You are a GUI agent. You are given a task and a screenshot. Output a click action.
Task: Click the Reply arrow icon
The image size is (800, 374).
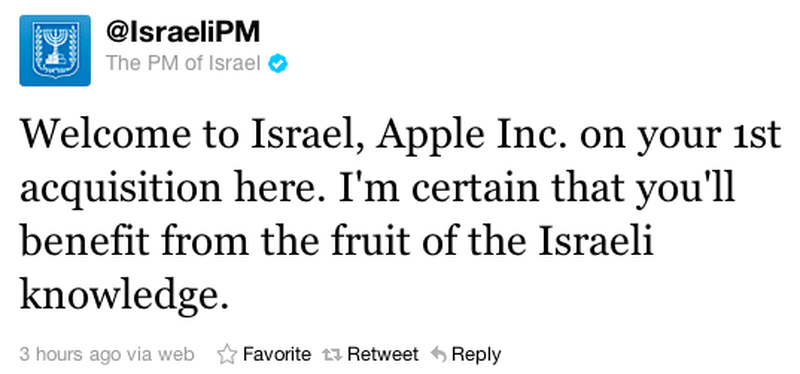pyautogui.click(x=439, y=354)
